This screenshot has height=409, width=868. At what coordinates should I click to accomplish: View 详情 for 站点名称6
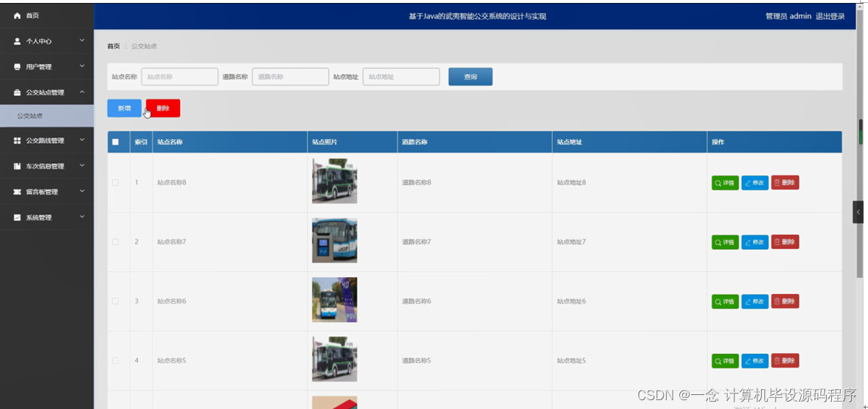[x=725, y=301]
